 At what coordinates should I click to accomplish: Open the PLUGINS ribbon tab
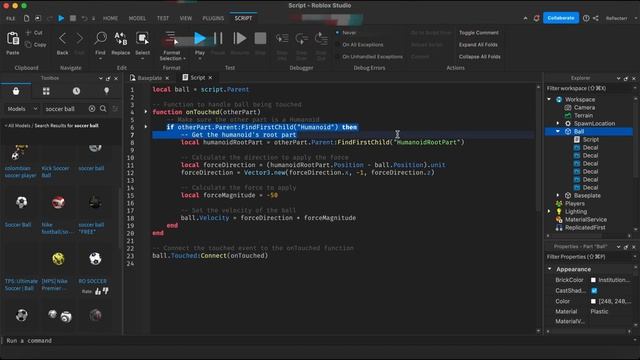[213, 18]
